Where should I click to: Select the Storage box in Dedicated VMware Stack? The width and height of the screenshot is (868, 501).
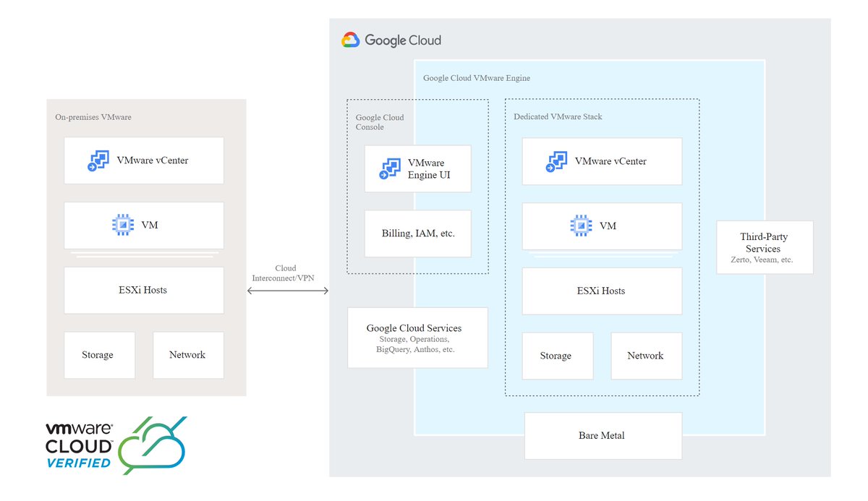(557, 356)
